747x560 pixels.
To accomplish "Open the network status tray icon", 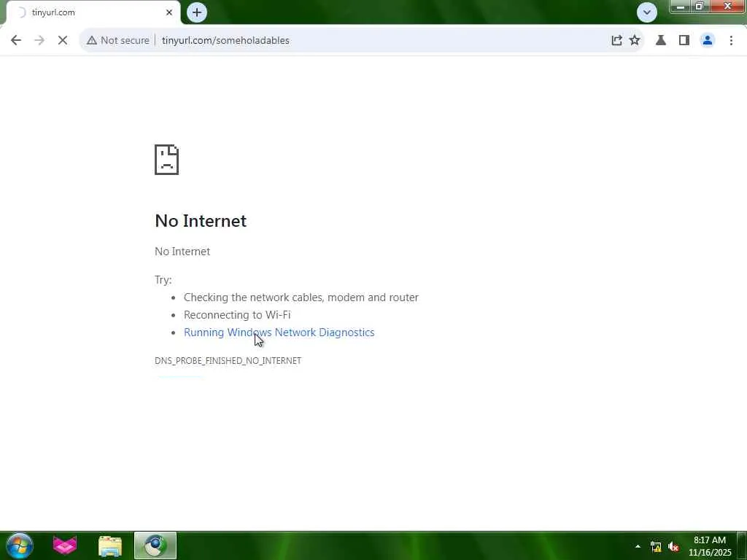I will click(x=656, y=547).
